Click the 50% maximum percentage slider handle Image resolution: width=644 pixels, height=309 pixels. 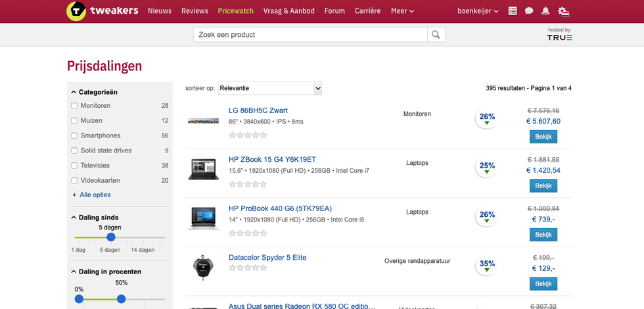coord(121,299)
